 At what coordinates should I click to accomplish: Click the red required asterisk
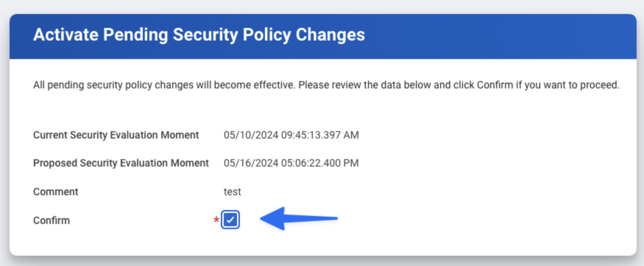[216, 220]
